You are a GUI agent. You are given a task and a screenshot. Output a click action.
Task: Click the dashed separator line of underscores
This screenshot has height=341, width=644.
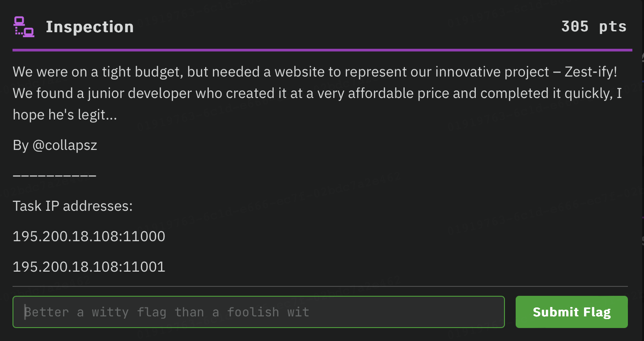54,175
